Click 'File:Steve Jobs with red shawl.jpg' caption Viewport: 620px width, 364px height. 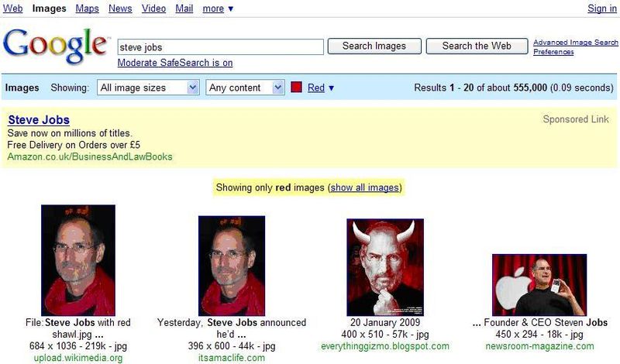(x=78, y=328)
